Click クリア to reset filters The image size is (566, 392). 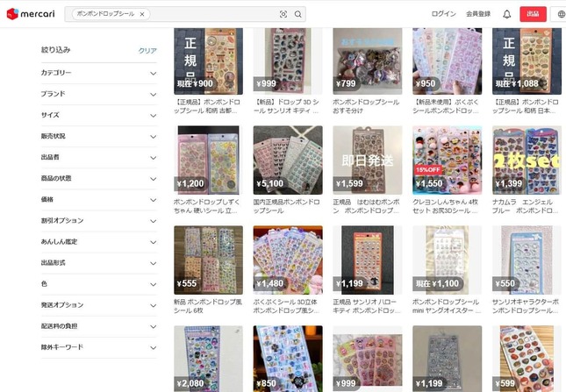click(147, 51)
